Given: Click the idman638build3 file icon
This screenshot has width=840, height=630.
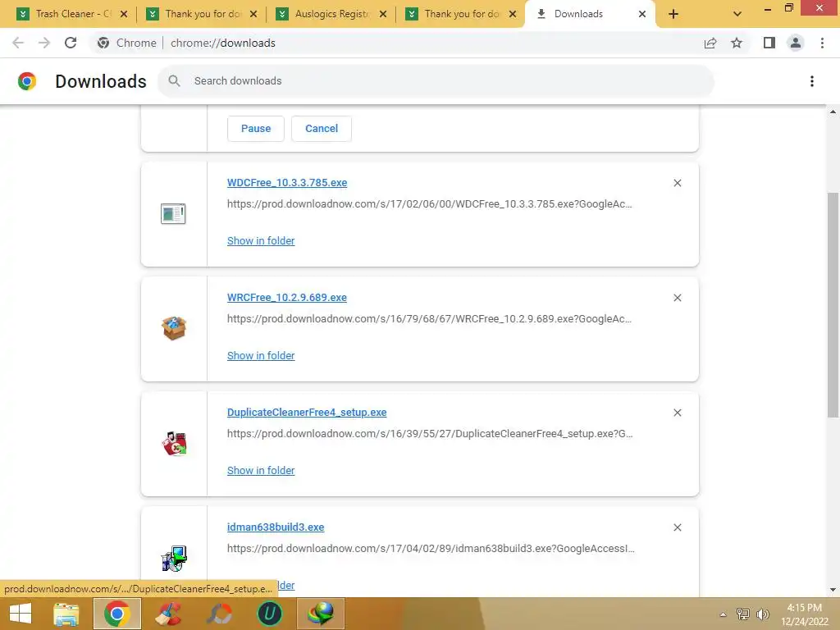Looking at the screenshot, I should click(174, 558).
